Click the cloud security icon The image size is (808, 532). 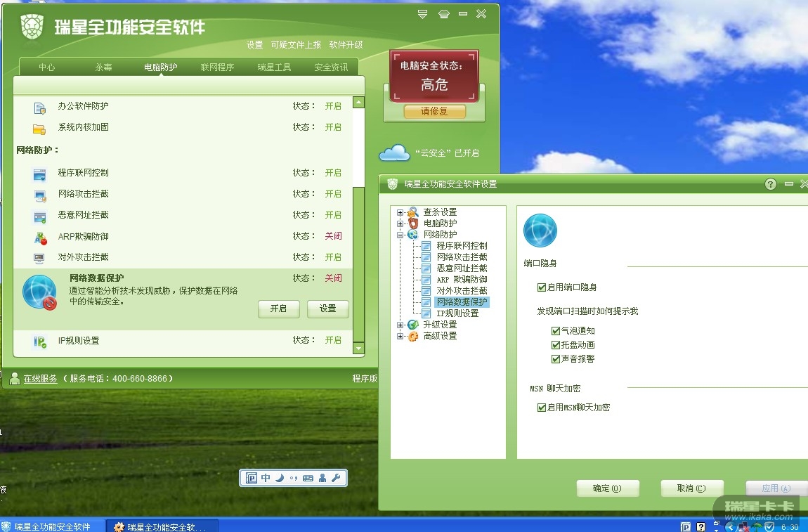pyautogui.click(x=394, y=153)
